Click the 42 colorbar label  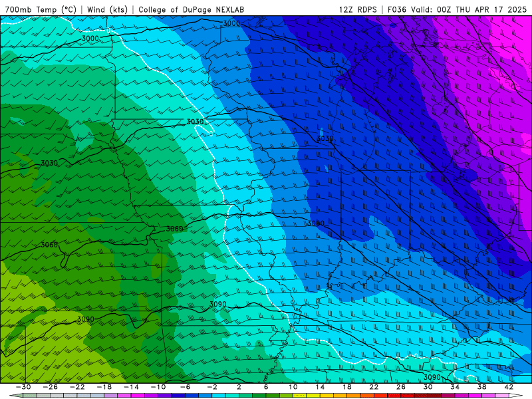pyautogui.click(x=509, y=387)
